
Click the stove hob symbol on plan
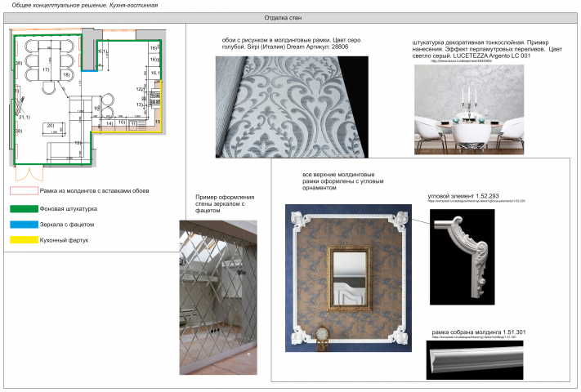pos(155,99)
